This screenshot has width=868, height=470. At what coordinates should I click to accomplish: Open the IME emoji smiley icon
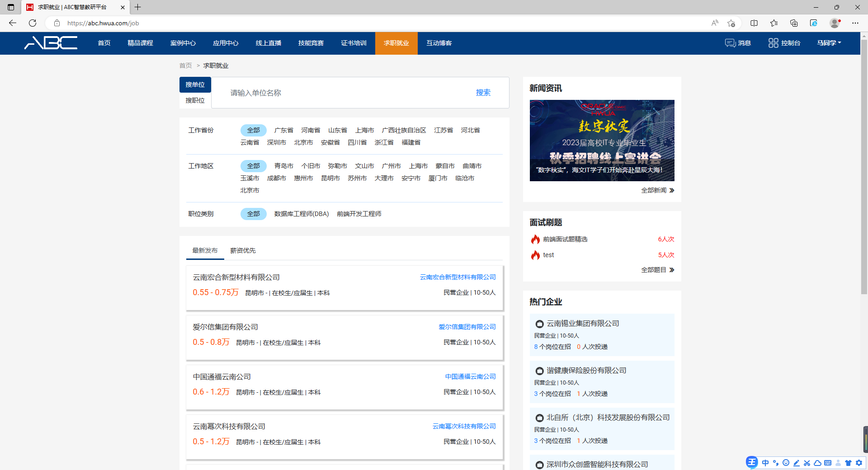click(x=786, y=463)
